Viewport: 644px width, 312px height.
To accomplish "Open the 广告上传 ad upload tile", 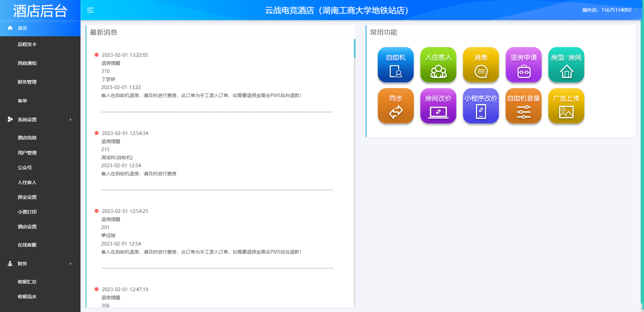I will pos(566,106).
